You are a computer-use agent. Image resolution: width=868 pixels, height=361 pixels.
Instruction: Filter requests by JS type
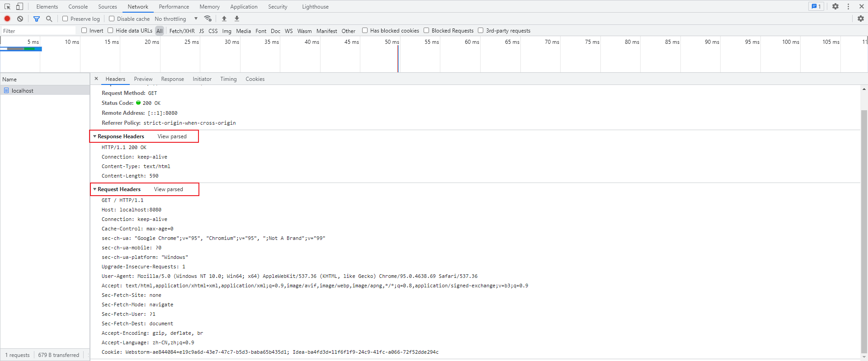coord(202,31)
